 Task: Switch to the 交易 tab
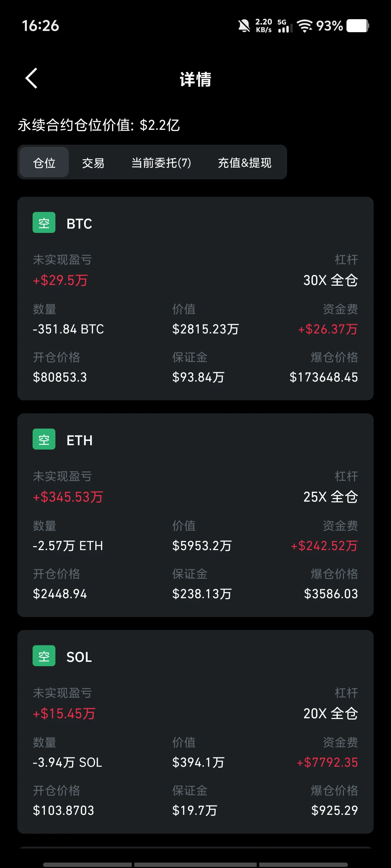tap(93, 163)
